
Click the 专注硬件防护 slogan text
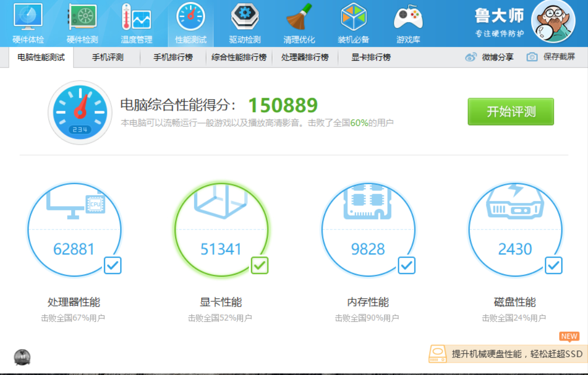point(500,34)
